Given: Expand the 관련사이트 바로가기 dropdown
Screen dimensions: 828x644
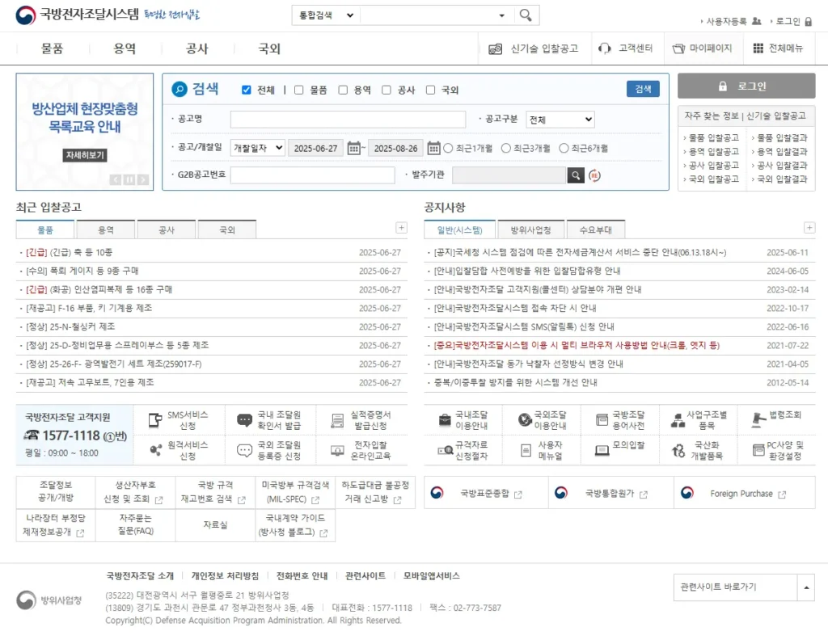Looking at the screenshot, I should 806,587.
